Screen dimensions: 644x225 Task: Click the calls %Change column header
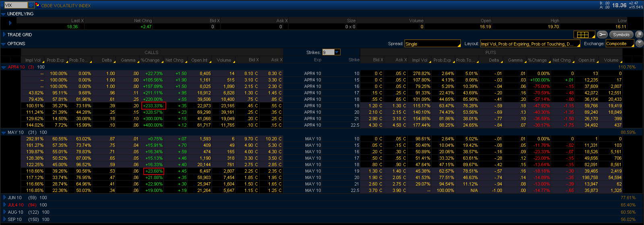(151, 60)
